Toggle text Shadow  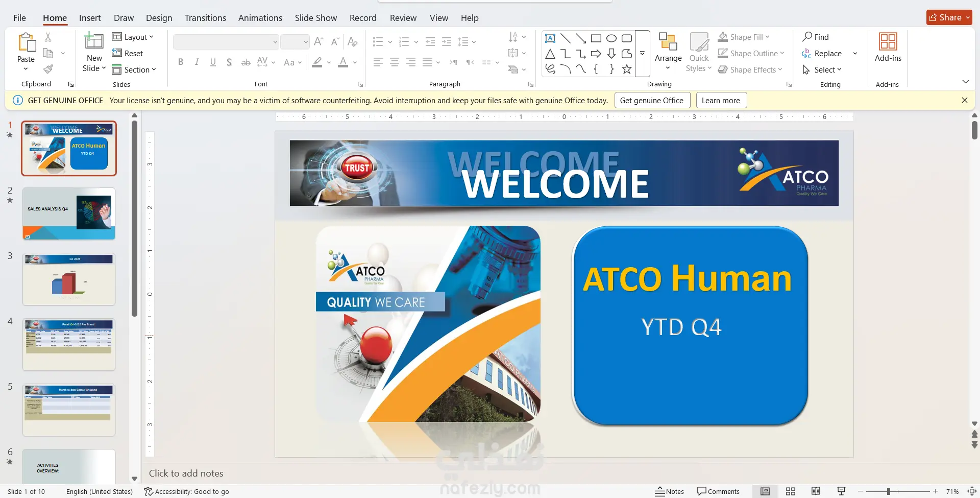pos(229,62)
